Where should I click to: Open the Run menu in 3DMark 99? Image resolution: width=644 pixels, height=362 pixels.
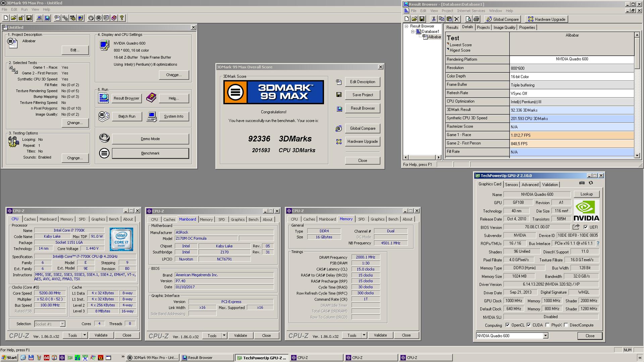24,9
